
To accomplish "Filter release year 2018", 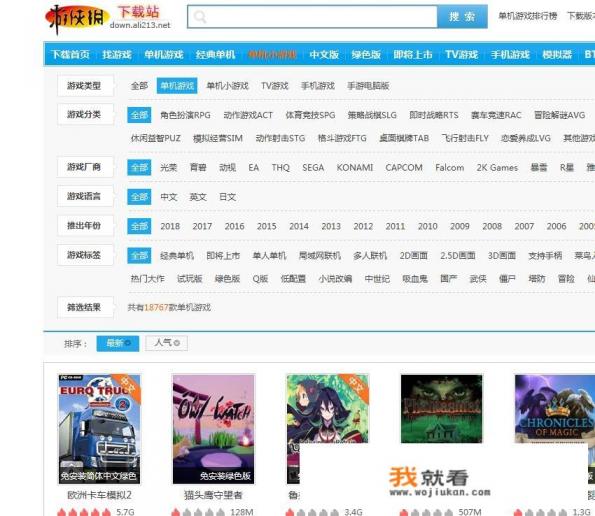I will coord(170,226).
